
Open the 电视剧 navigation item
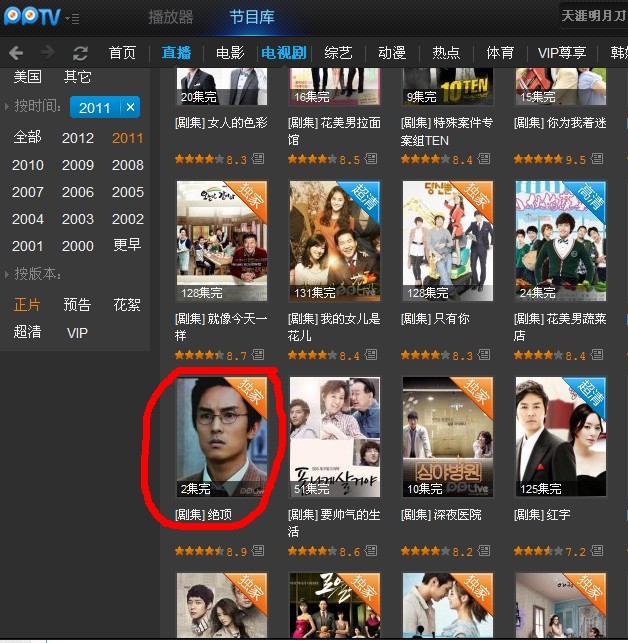[x=284, y=53]
